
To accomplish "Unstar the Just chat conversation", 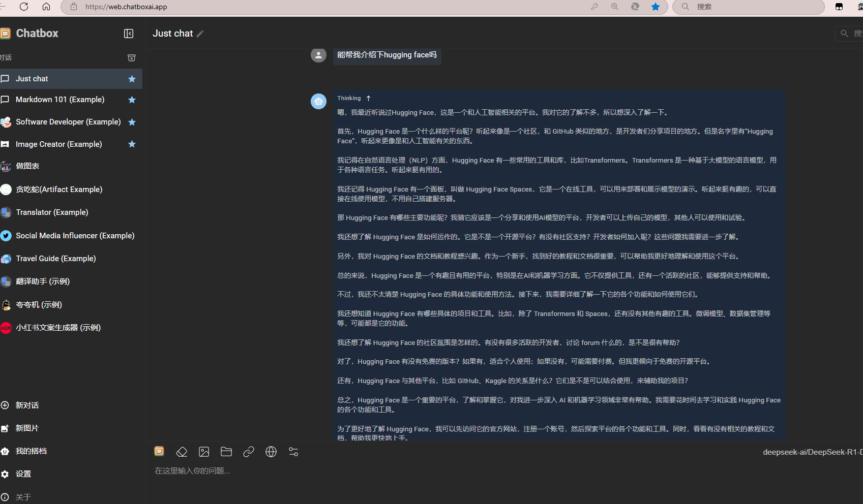I will coord(132,79).
